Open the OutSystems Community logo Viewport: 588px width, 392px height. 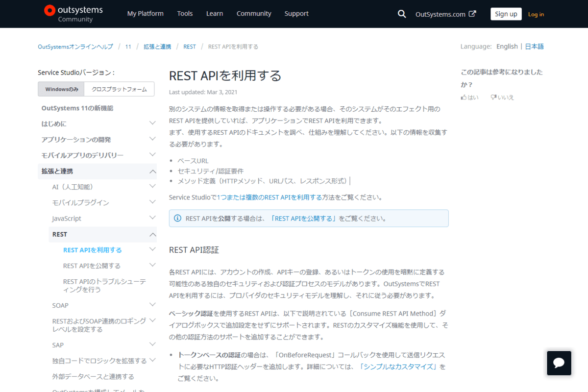(x=73, y=14)
